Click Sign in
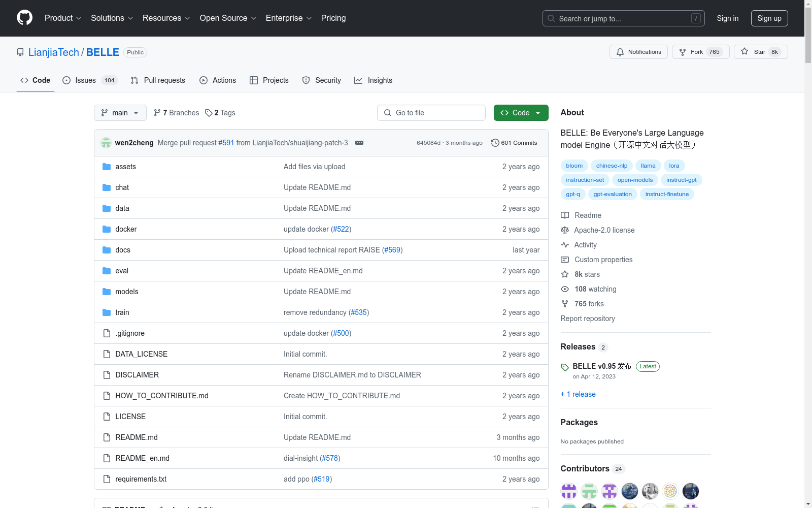This screenshot has height=508, width=812. point(727,18)
